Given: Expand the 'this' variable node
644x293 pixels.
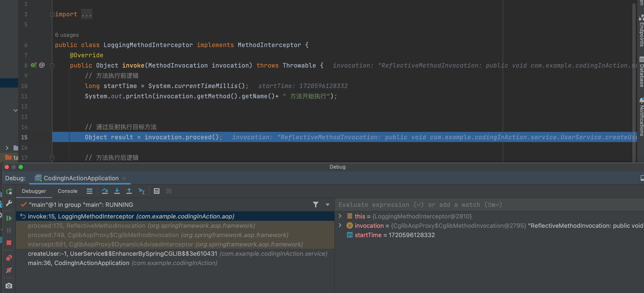Looking at the screenshot, I should (x=340, y=216).
